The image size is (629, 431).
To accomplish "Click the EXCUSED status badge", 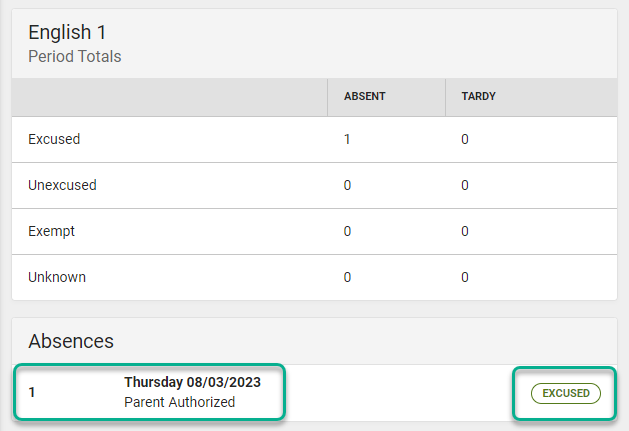I will coord(566,393).
